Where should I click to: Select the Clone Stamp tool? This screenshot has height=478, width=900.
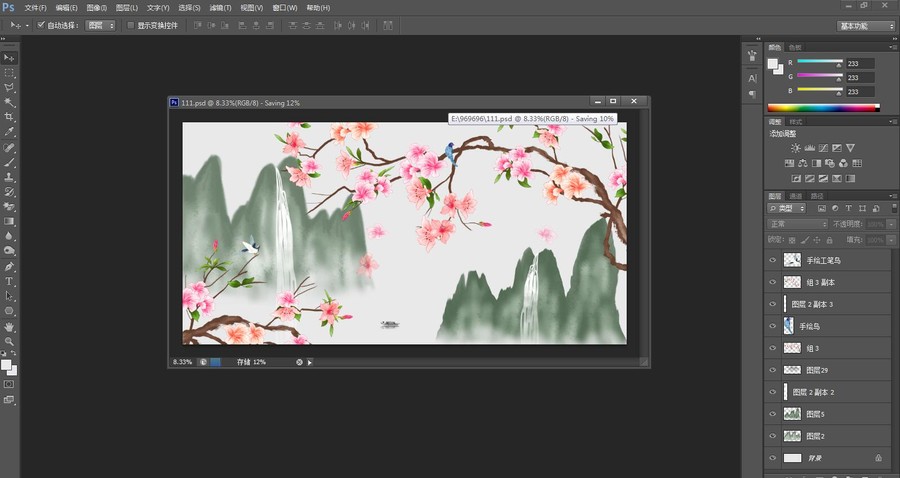pyautogui.click(x=9, y=177)
